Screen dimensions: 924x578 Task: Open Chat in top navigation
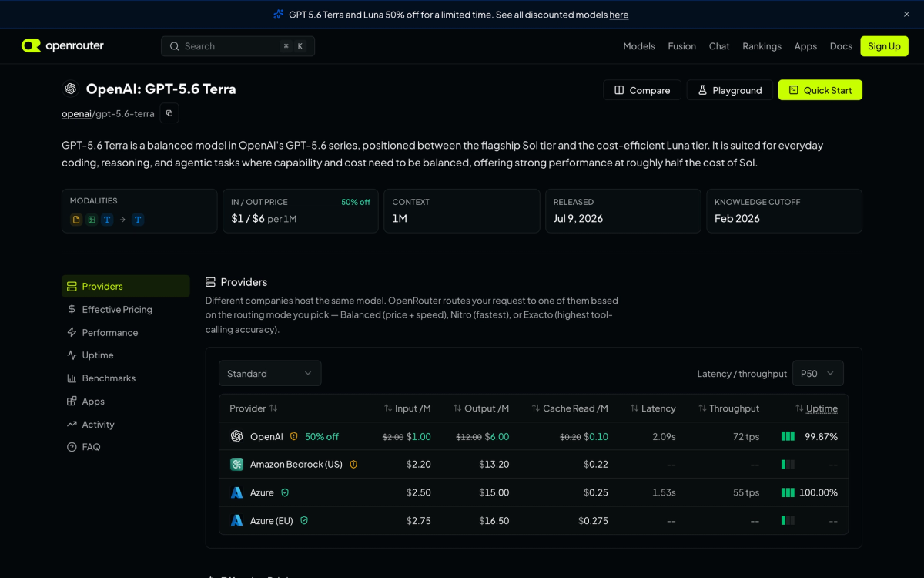coord(719,46)
